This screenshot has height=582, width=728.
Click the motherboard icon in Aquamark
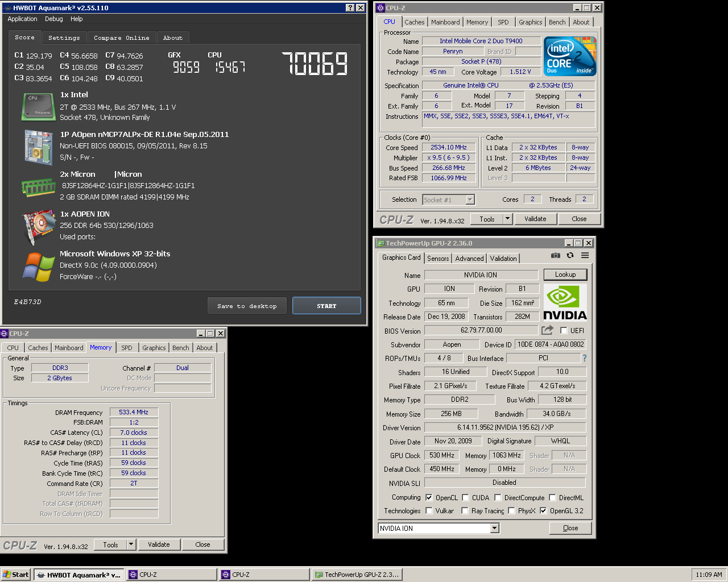38,147
